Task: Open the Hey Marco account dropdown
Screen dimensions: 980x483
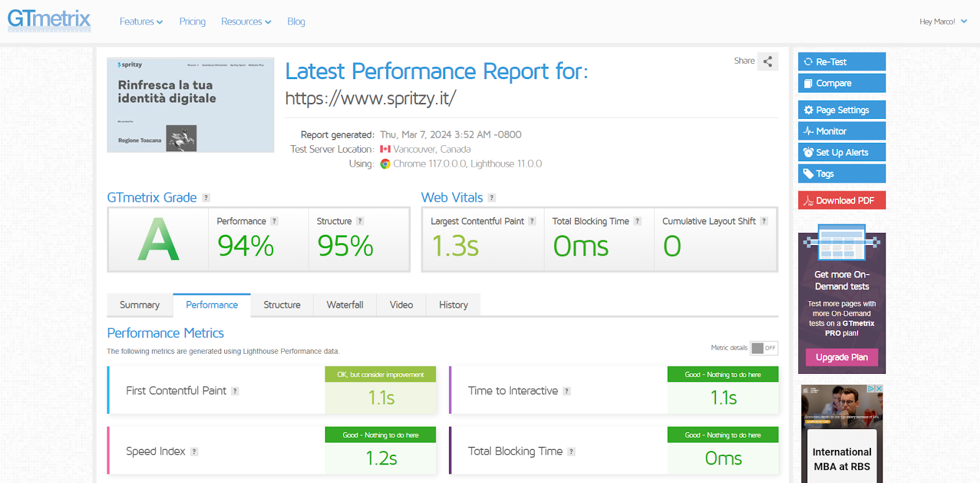Action: (x=943, y=21)
